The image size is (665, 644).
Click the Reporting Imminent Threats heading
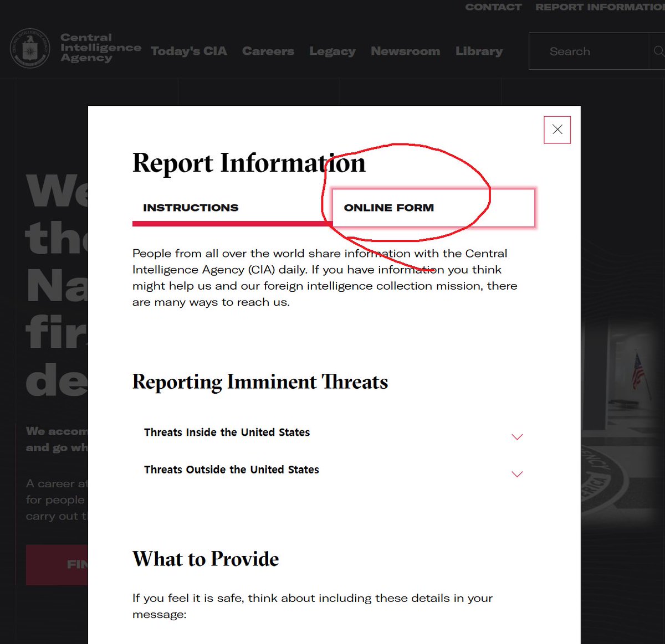click(x=260, y=382)
